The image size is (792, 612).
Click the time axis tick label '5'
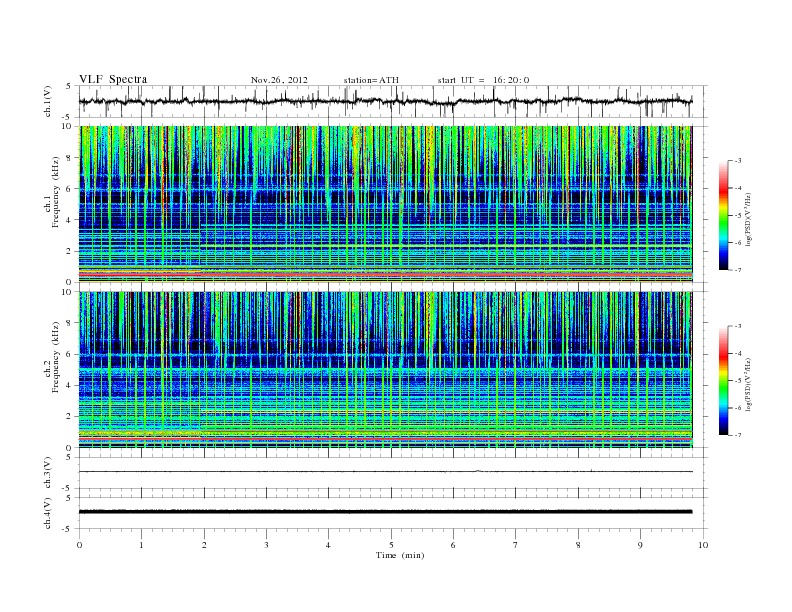(x=391, y=545)
